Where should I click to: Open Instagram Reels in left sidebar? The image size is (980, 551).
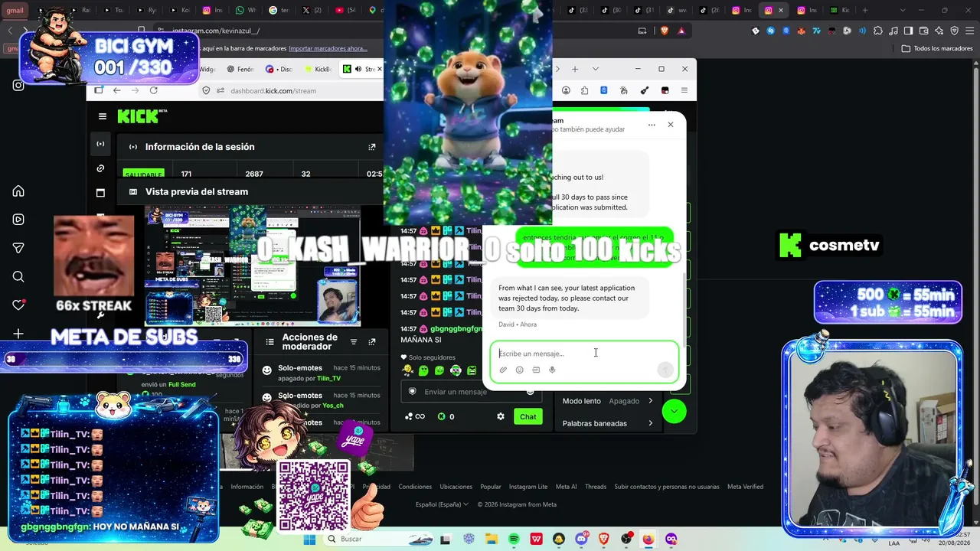18,220
